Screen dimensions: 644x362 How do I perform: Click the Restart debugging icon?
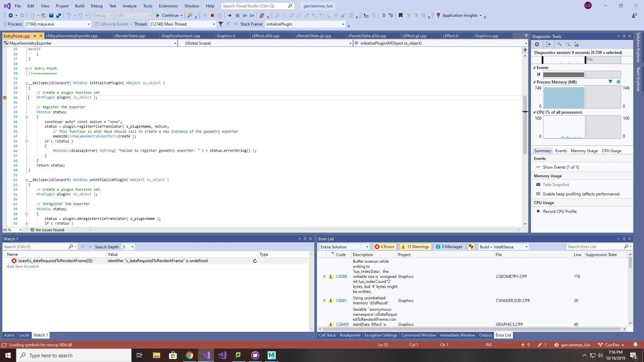[x=220, y=15]
